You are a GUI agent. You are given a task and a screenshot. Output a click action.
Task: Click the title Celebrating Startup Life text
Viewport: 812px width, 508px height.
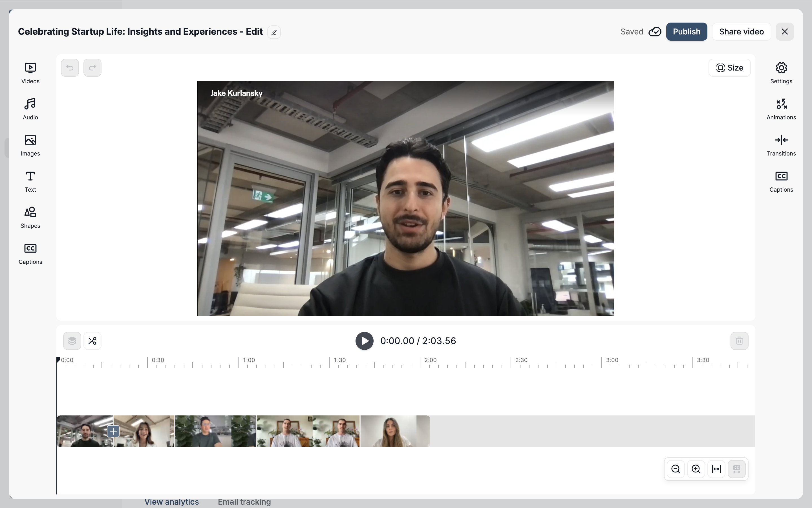click(x=140, y=32)
